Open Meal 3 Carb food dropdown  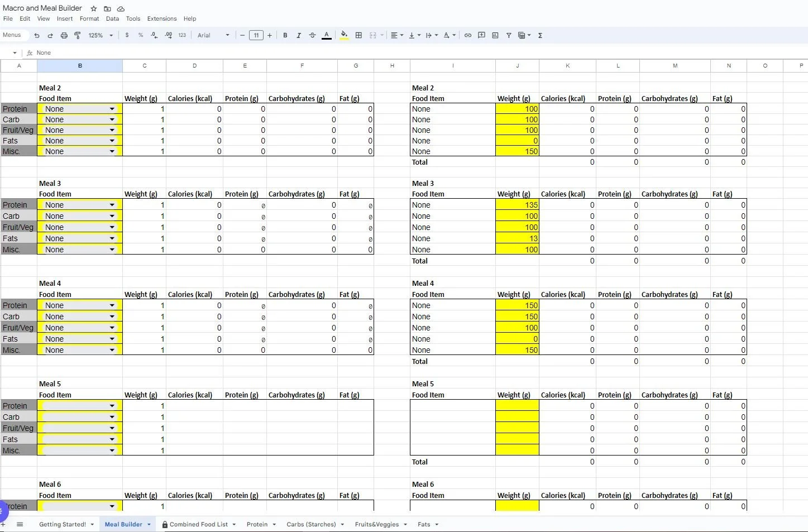112,216
